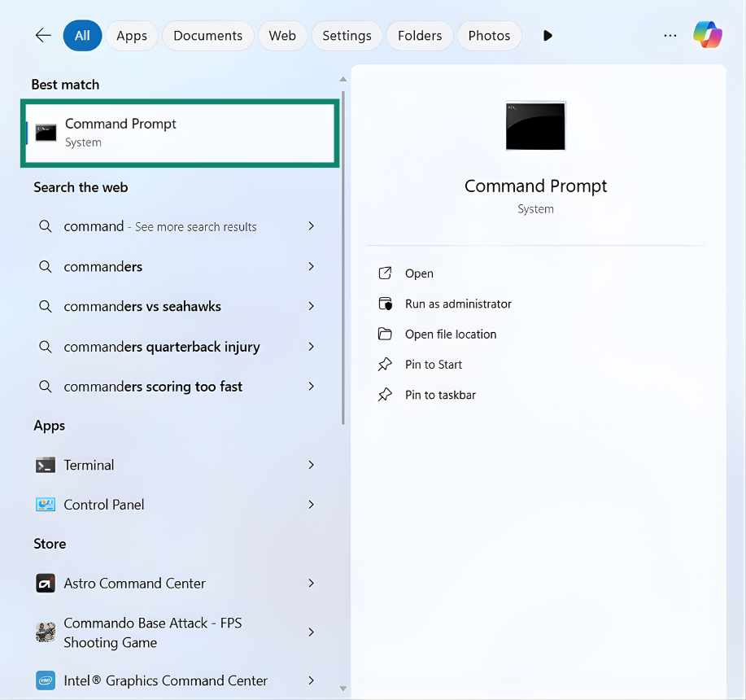Image resolution: width=746 pixels, height=700 pixels.
Task: Click the Intel Graphics Command Center icon
Action: pos(46,680)
